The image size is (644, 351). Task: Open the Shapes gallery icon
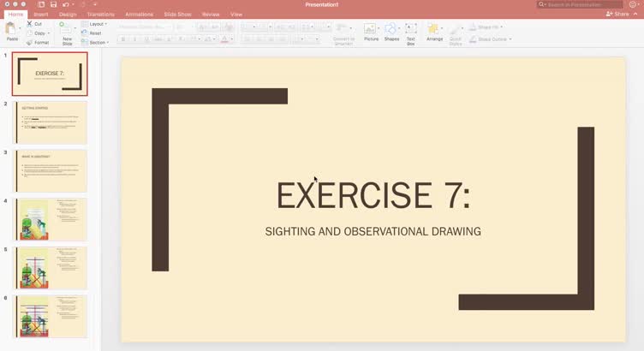pos(391,29)
